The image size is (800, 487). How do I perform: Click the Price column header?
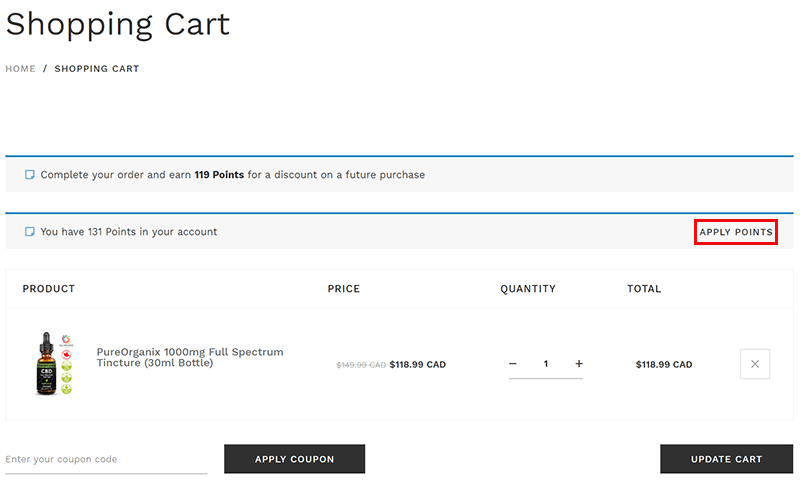344,289
